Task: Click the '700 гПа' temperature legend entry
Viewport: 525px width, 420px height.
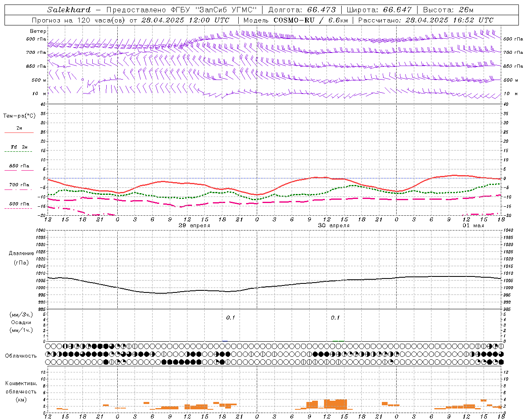Action: coord(19,185)
